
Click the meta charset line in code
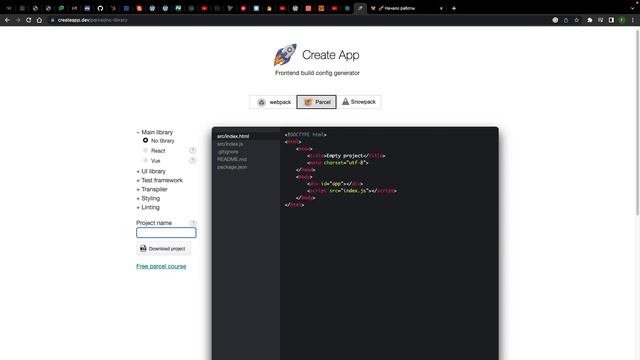[x=338, y=162]
